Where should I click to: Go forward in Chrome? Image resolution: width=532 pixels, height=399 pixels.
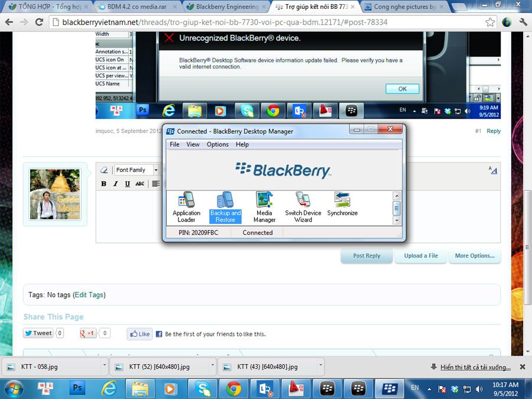[x=24, y=22]
